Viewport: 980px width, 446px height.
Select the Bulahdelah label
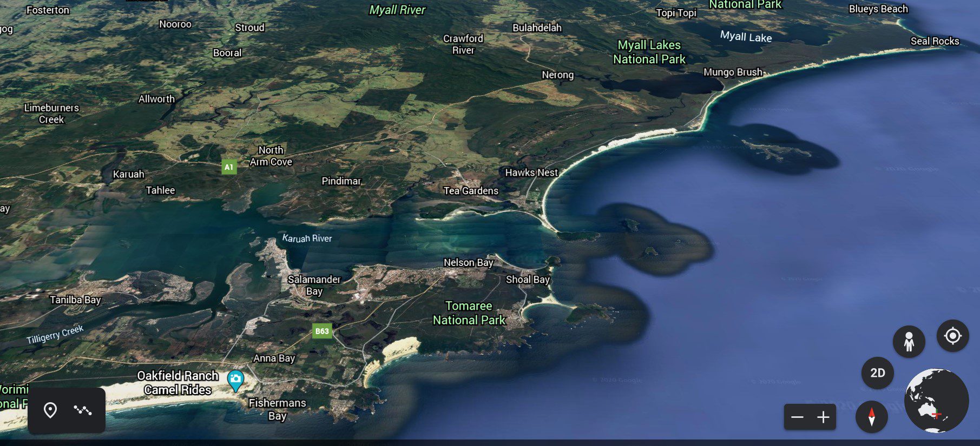(537, 28)
